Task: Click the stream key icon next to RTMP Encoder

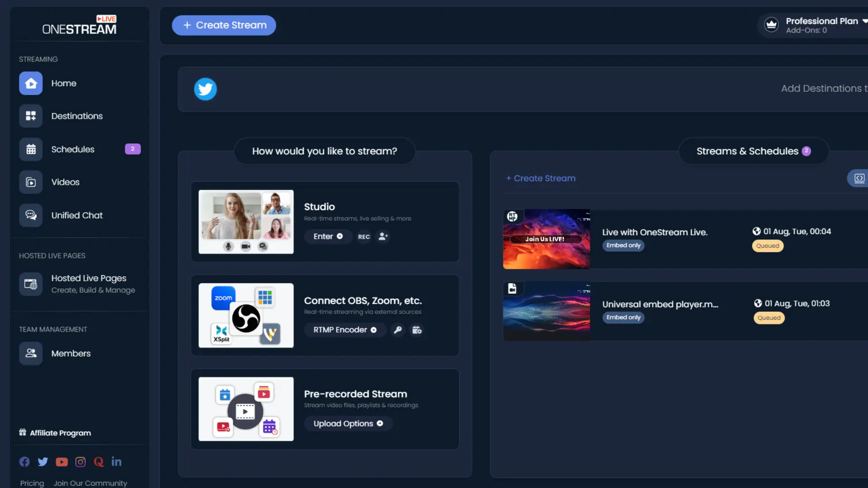Action: pos(398,330)
